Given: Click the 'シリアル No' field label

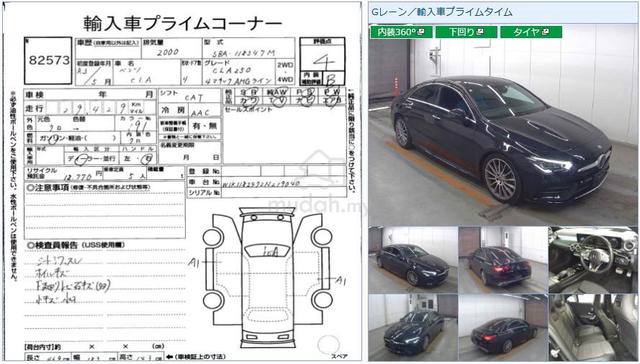Looking at the screenshot, I should (x=204, y=193).
